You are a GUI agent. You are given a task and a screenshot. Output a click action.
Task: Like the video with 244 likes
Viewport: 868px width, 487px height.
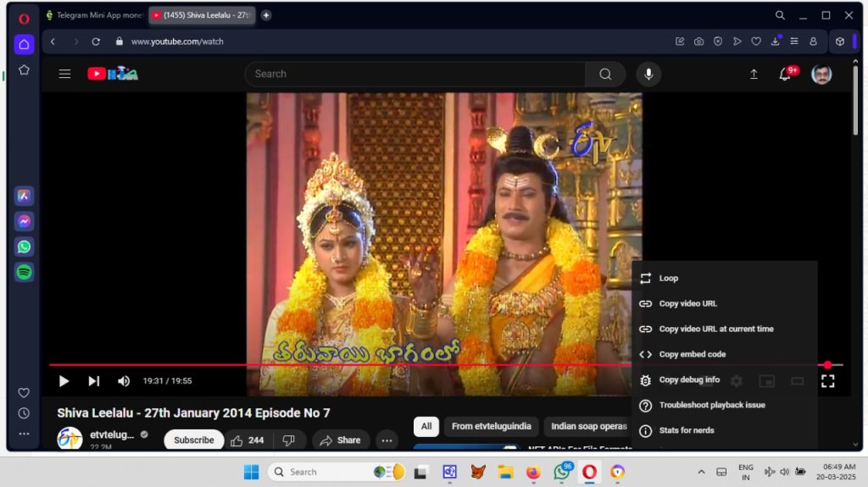[x=248, y=440]
